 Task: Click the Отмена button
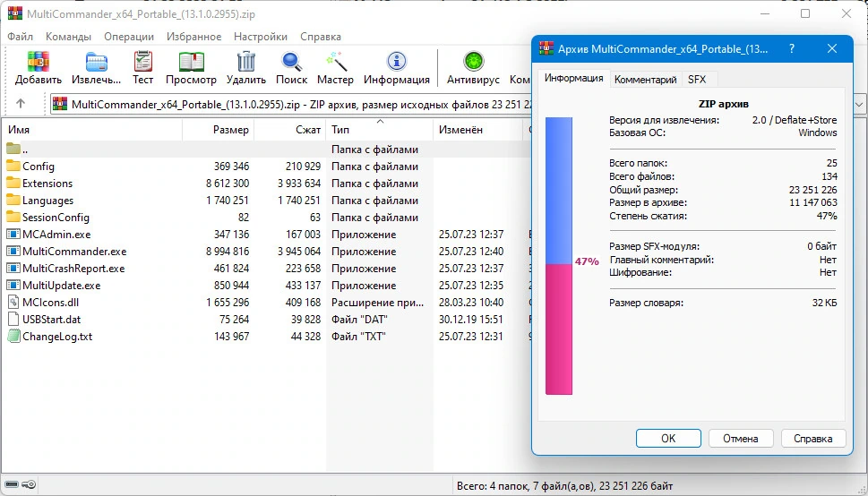coord(740,439)
